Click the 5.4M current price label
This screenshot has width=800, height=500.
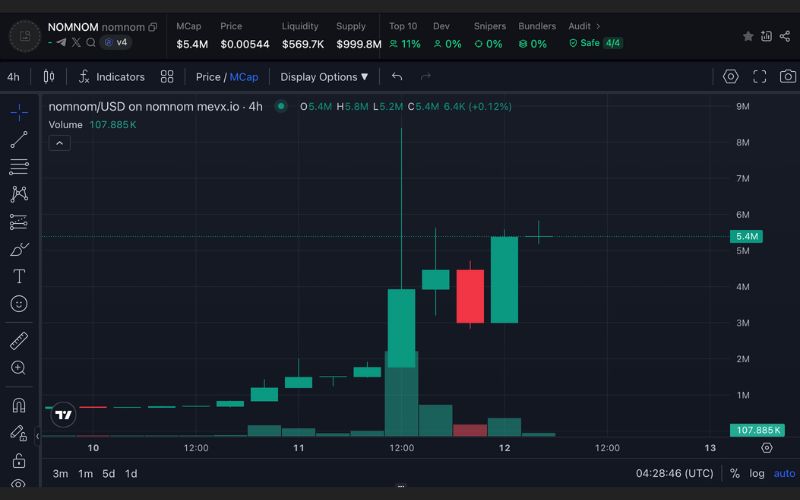click(x=746, y=236)
